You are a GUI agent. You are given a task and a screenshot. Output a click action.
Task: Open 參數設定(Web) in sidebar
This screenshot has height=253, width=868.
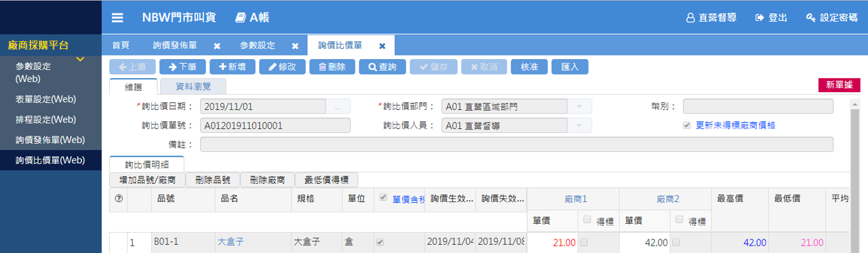tap(51, 73)
